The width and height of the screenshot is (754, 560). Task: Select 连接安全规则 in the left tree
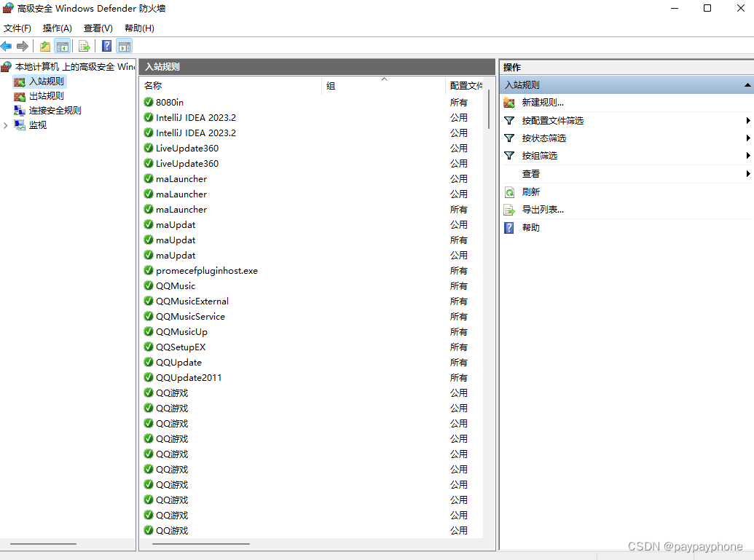[55, 111]
